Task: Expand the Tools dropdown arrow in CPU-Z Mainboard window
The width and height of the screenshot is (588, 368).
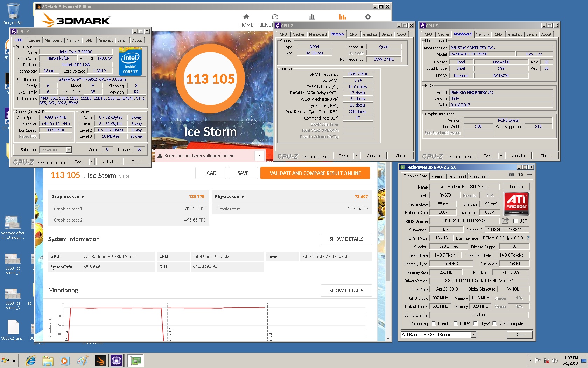Action: 501,156
